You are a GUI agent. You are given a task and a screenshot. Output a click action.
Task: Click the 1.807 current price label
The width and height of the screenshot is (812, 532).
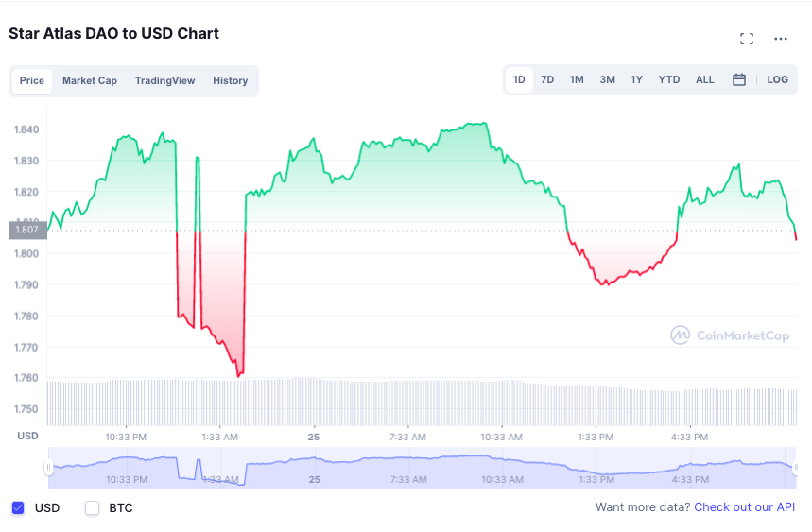pos(27,230)
